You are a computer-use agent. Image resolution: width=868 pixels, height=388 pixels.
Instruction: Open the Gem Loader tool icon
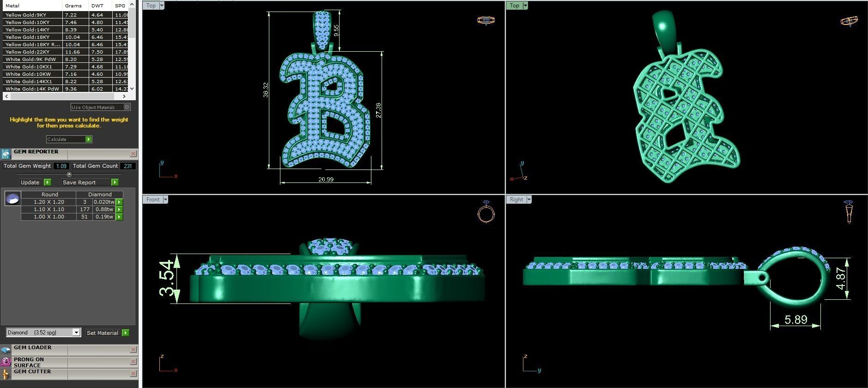(x=6, y=350)
